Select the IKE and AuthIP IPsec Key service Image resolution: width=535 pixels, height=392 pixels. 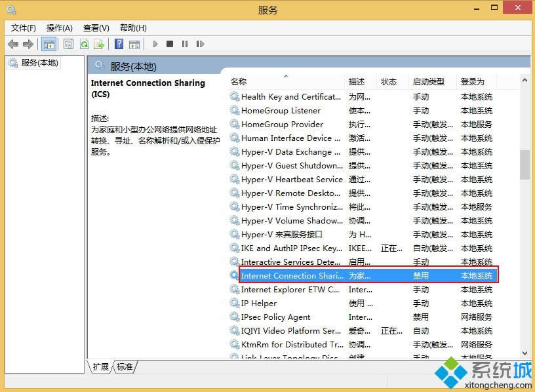[x=362, y=248]
